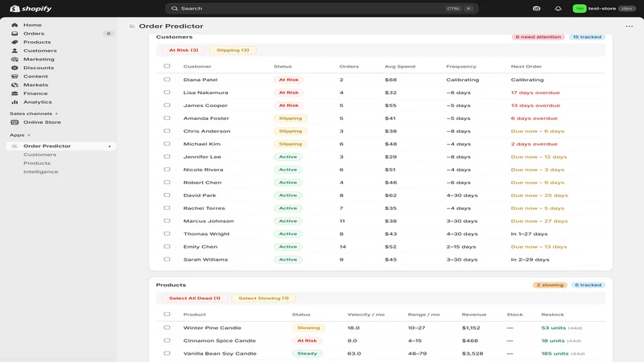644x362 pixels.
Task: Click the search magnifier icon
Action: point(175,9)
